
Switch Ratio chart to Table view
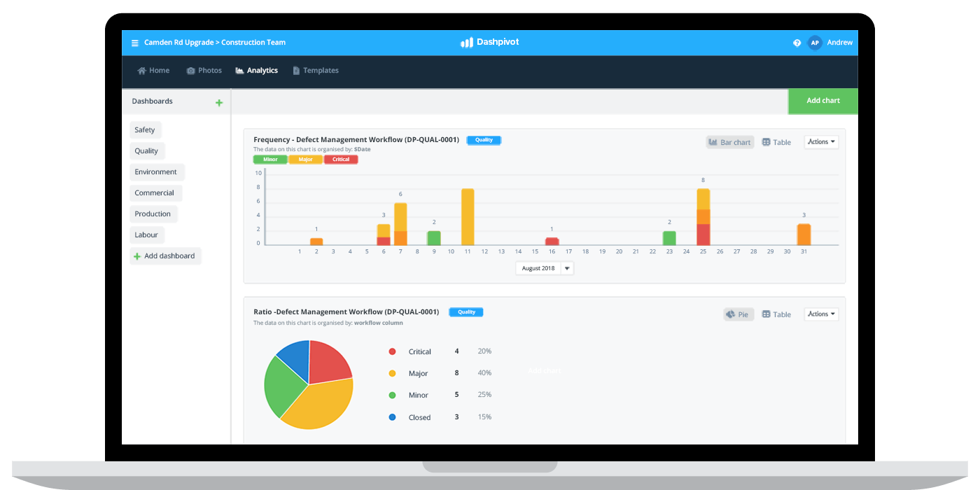pos(776,314)
